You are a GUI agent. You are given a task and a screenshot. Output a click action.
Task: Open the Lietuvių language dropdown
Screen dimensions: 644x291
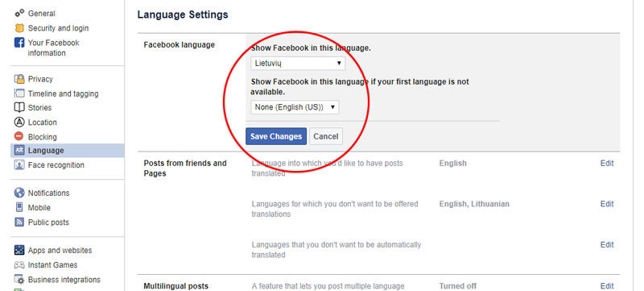(298, 64)
